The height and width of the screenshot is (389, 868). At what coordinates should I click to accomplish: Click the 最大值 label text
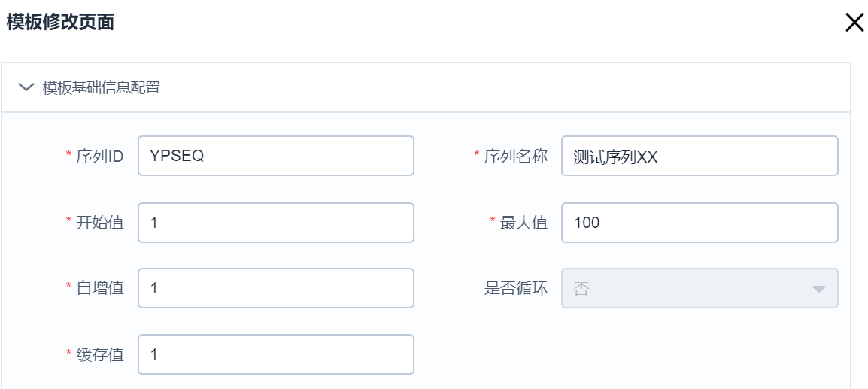(x=524, y=223)
